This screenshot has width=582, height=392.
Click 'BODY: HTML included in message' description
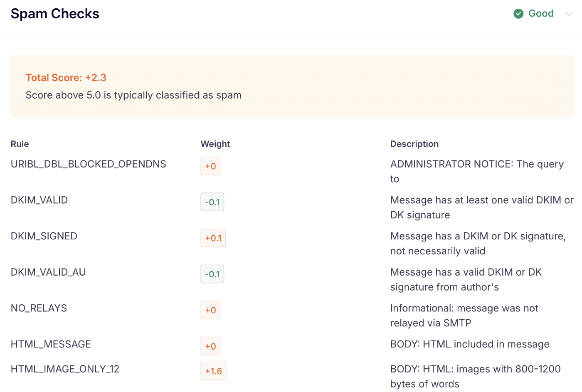[470, 344]
